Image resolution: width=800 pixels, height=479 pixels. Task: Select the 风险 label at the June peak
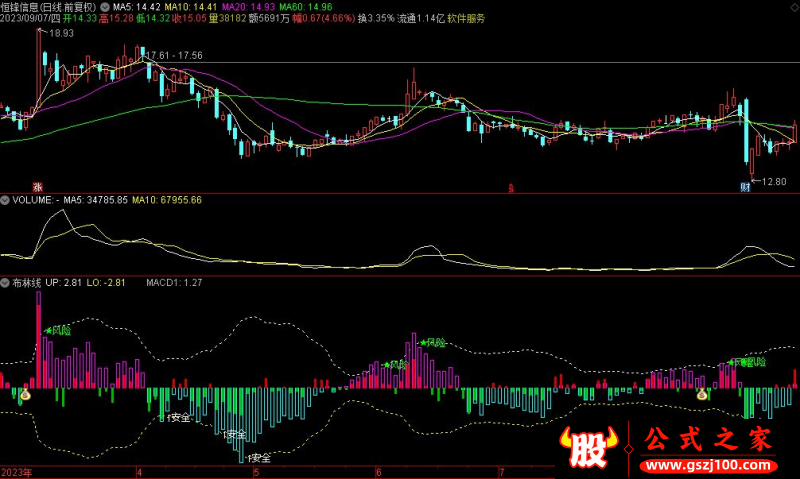click(x=433, y=342)
